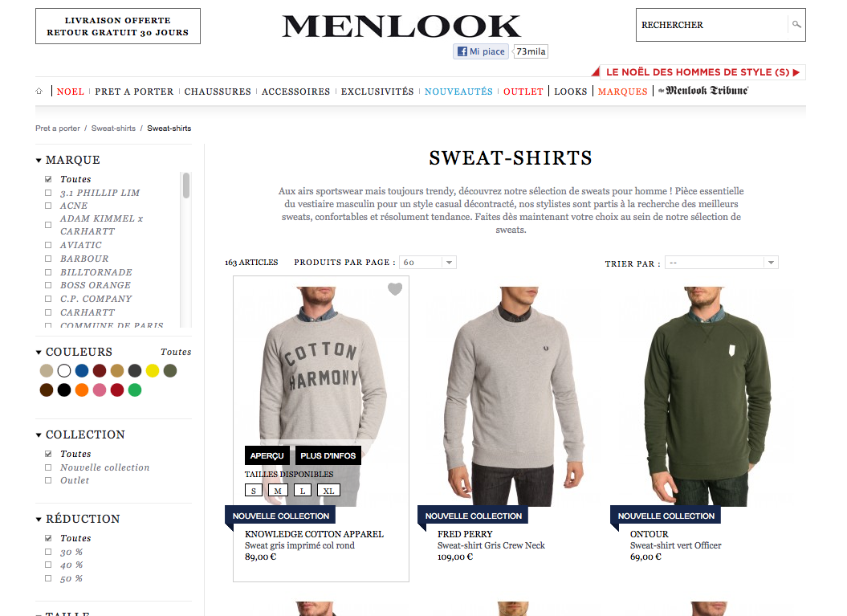Click the PLUS D'INFOS button
The height and width of the screenshot is (616, 847).
pyautogui.click(x=328, y=455)
